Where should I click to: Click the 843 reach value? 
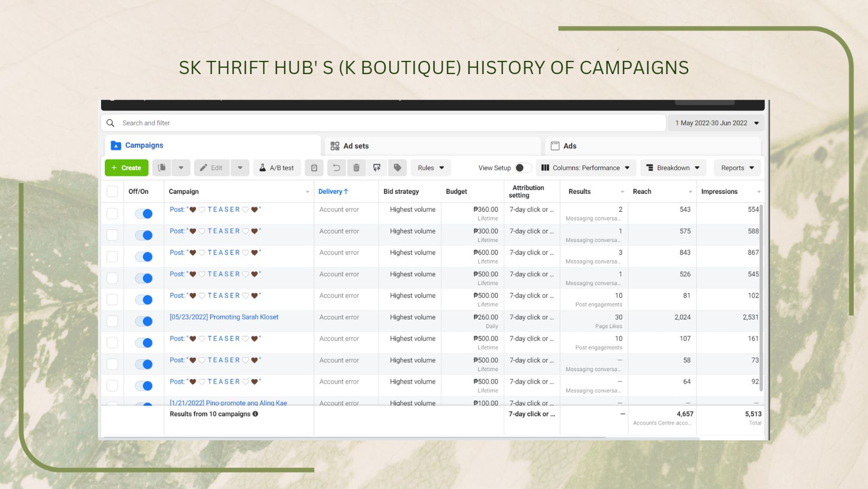[x=685, y=252]
